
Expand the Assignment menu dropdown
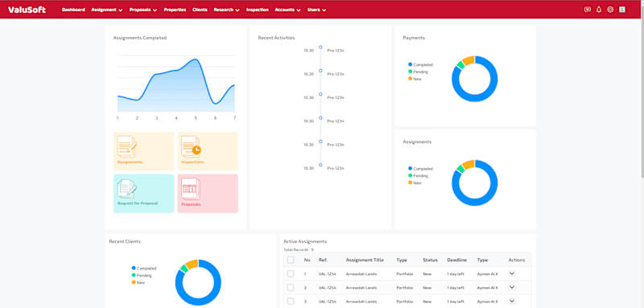tap(107, 10)
